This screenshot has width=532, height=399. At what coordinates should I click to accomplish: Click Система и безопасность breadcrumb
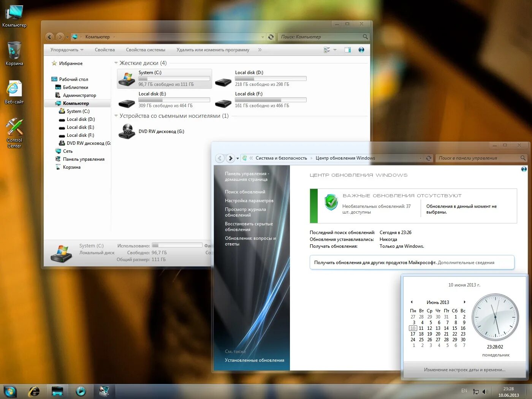281,158
